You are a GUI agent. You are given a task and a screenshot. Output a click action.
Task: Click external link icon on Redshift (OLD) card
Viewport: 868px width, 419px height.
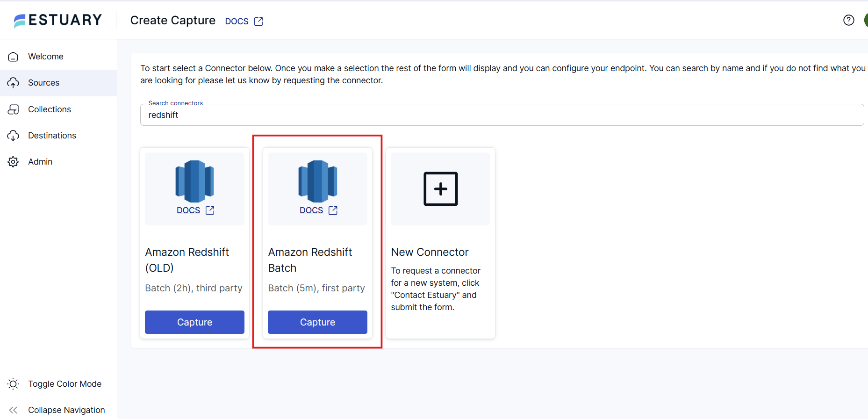click(210, 210)
